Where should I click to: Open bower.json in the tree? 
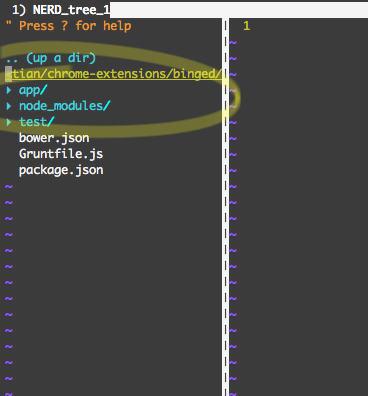54,138
